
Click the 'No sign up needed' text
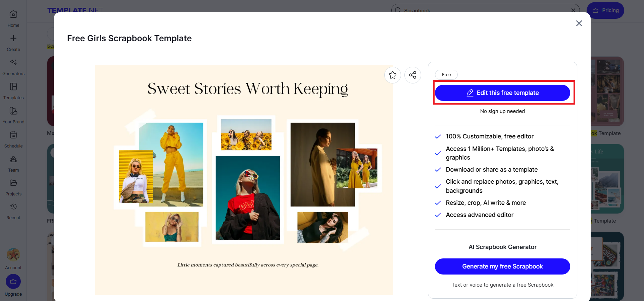(502, 111)
